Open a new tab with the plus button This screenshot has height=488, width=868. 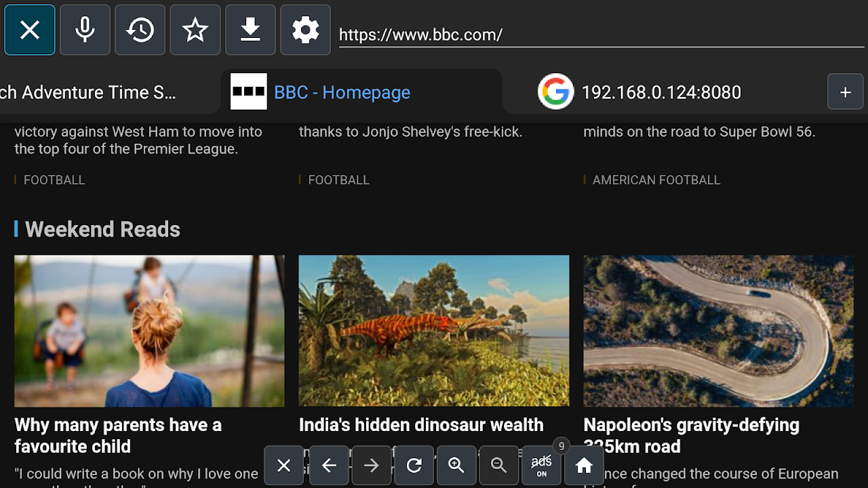pos(845,91)
